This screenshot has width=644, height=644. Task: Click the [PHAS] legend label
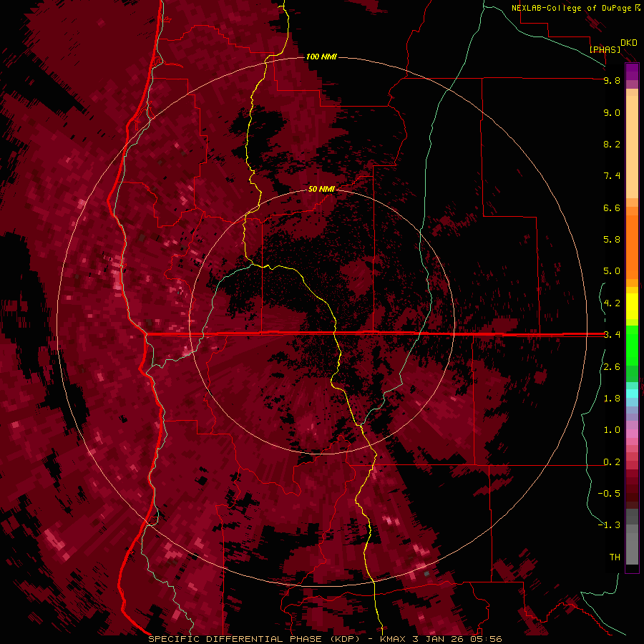click(x=605, y=49)
